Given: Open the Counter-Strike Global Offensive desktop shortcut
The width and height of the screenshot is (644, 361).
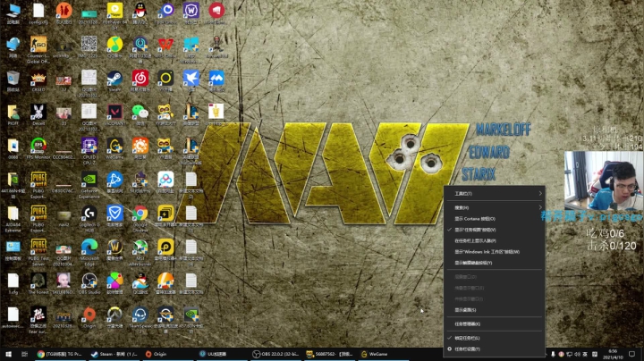Looking at the screenshot, I should pos(38,48).
